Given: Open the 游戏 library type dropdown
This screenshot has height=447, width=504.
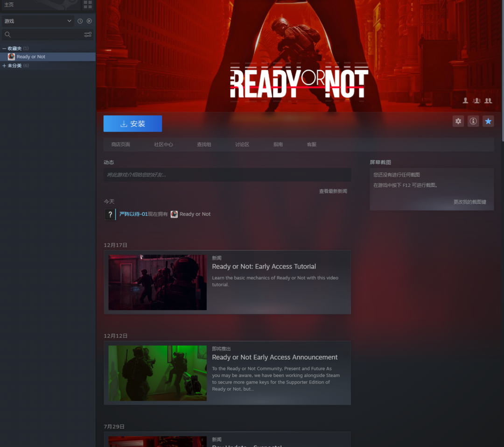Looking at the screenshot, I should [37, 21].
